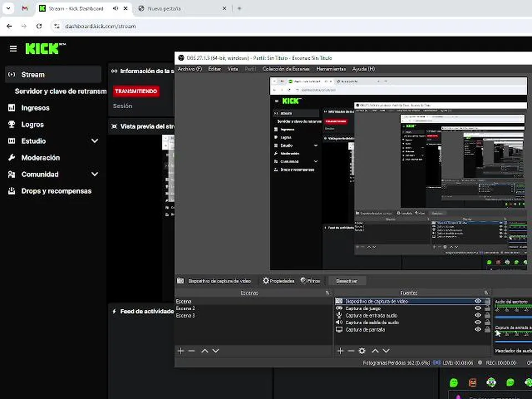Open Herramientas menu in OBS
532x399 pixels.
pos(331,69)
